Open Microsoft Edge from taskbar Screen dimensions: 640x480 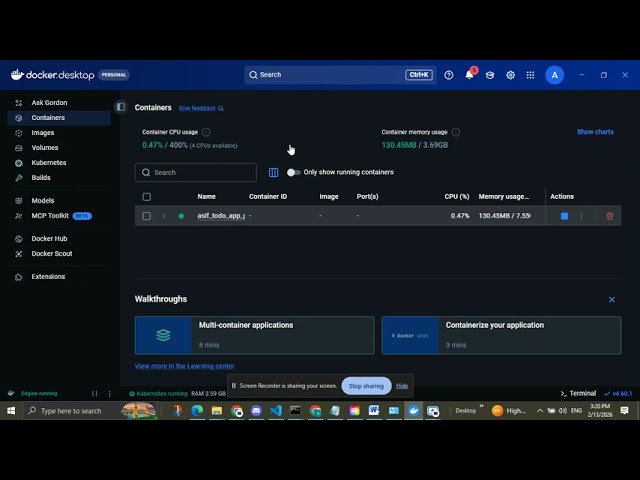coord(197,411)
